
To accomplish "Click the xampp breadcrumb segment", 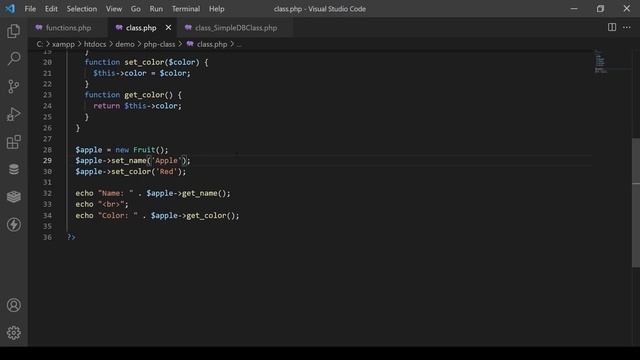I will tap(63, 44).
